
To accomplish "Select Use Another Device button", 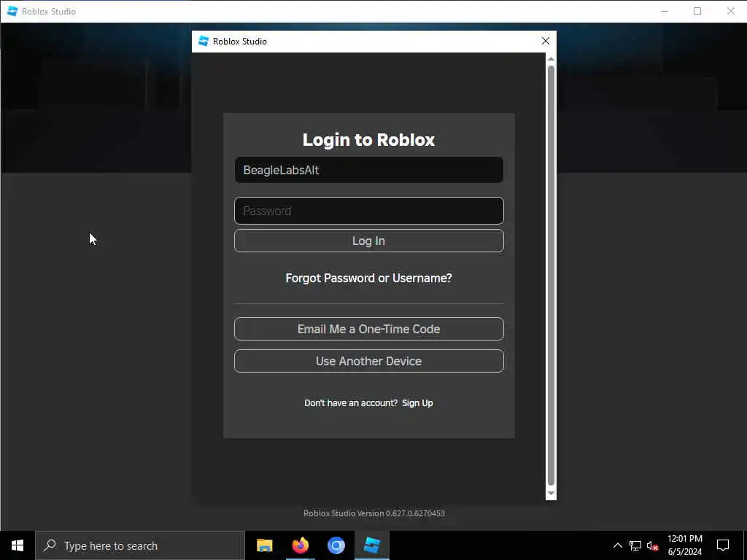I will (x=368, y=362).
